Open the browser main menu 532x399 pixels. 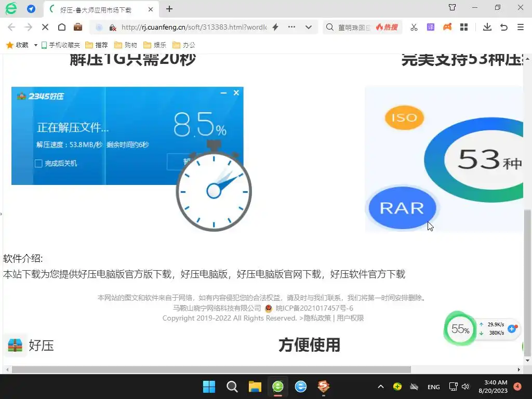coord(521,27)
